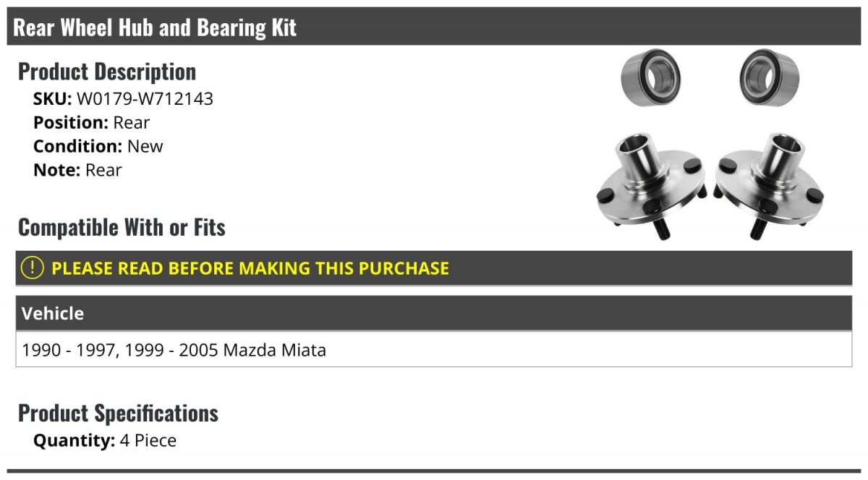Select the Mazda Miata compatibility row

pyautogui.click(x=174, y=351)
